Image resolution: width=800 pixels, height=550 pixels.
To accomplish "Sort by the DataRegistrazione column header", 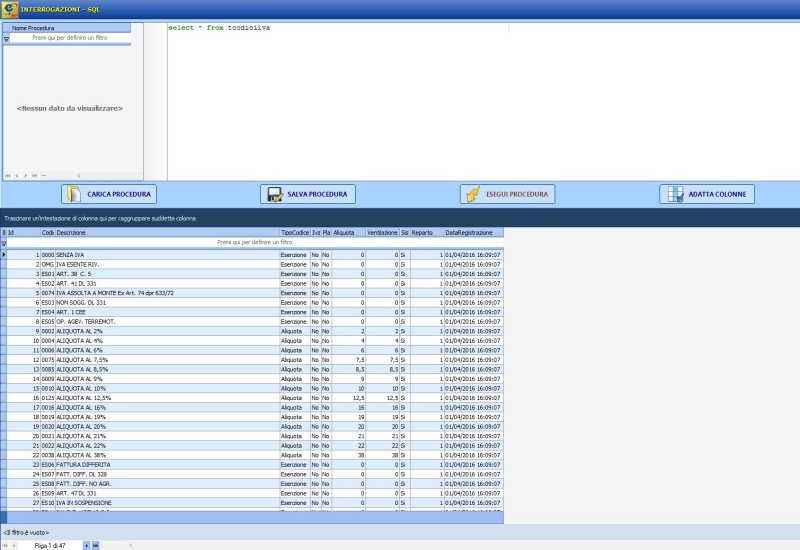I will (473, 233).
